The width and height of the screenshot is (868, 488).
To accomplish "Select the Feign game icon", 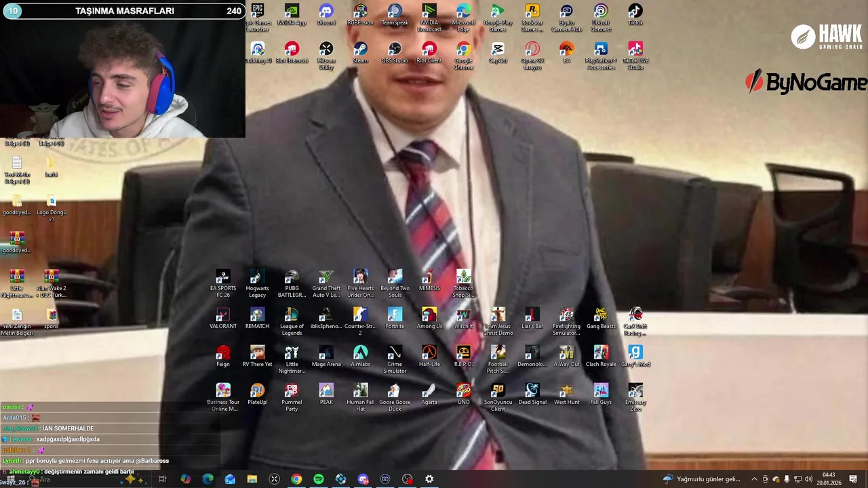I will [x=223, y=357].
